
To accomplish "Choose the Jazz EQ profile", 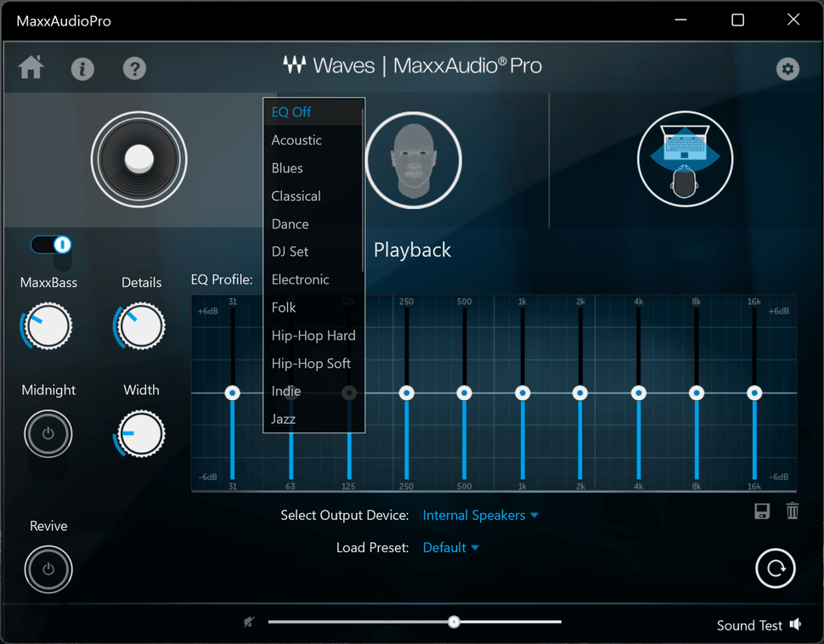I will pos(313,419).
